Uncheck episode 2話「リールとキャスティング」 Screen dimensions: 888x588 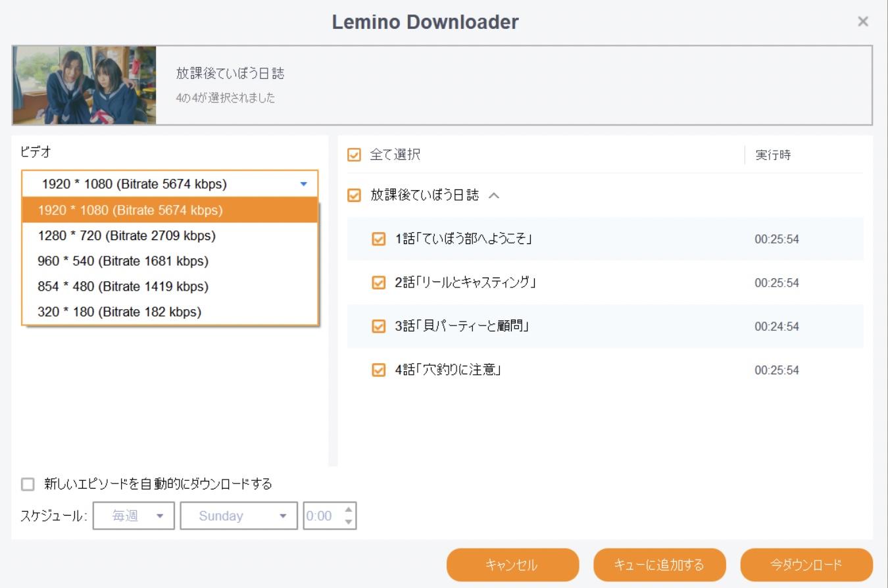[x=378, y=283]
